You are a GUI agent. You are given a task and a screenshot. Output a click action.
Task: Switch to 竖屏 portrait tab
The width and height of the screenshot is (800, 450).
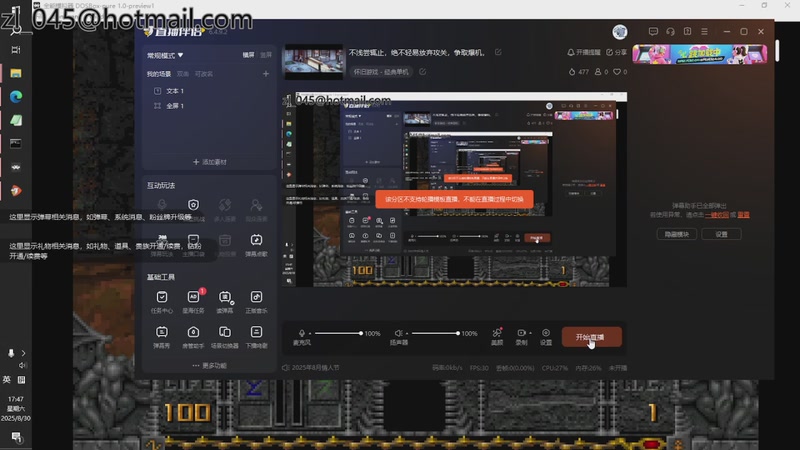pos(266,55)
